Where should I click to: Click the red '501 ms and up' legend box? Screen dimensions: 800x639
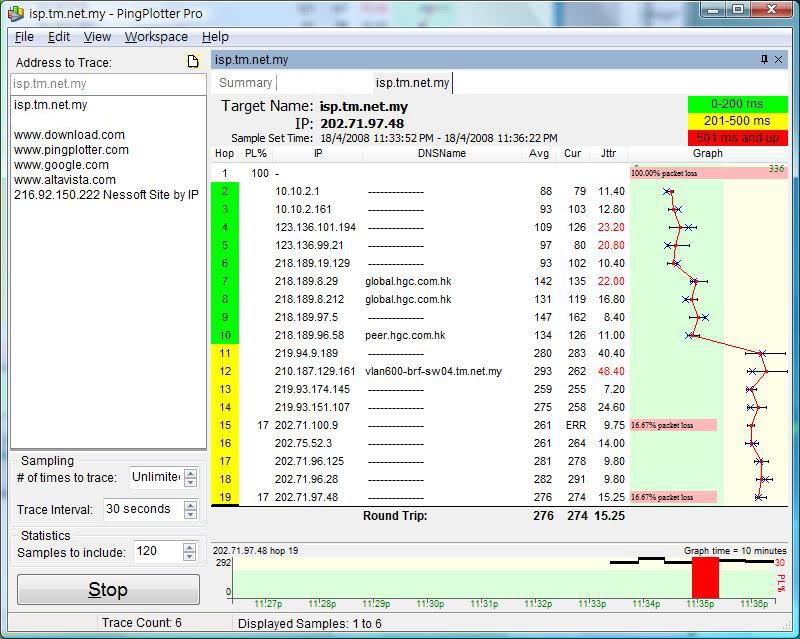[738, 138]
